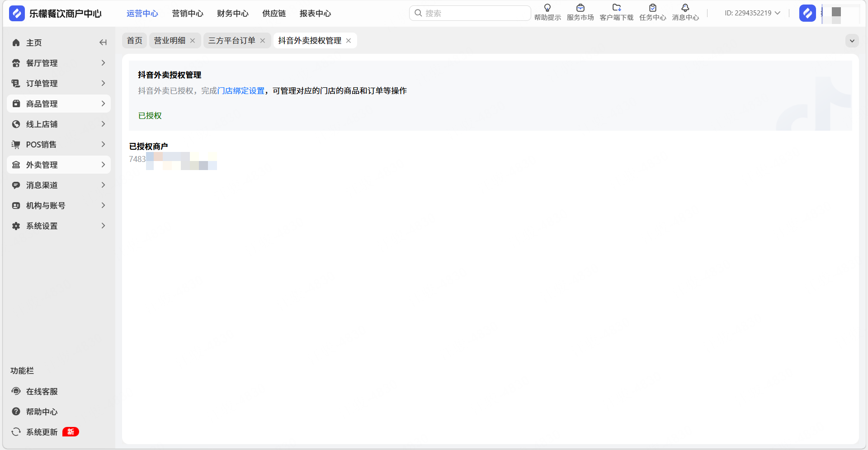Screen dimensions: 868x450
Task: Go to 主页 in the sidebar
Action: click(34, 43)
